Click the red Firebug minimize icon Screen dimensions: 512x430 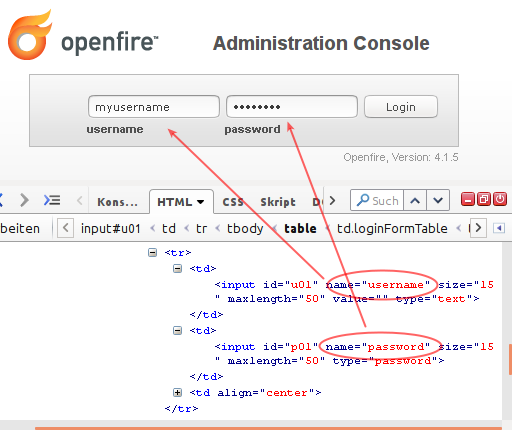tap(468, 199)
